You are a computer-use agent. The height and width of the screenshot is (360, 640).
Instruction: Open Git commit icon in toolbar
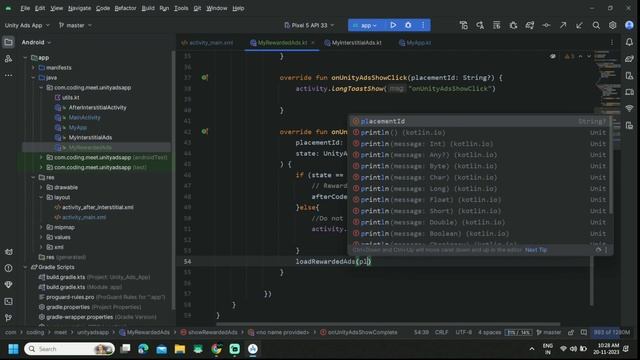point(546,25)
